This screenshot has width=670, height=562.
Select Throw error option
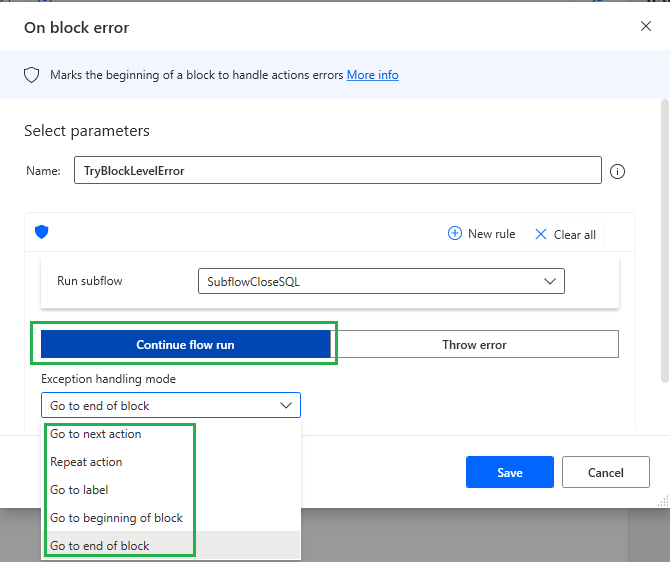coord(474,344)
